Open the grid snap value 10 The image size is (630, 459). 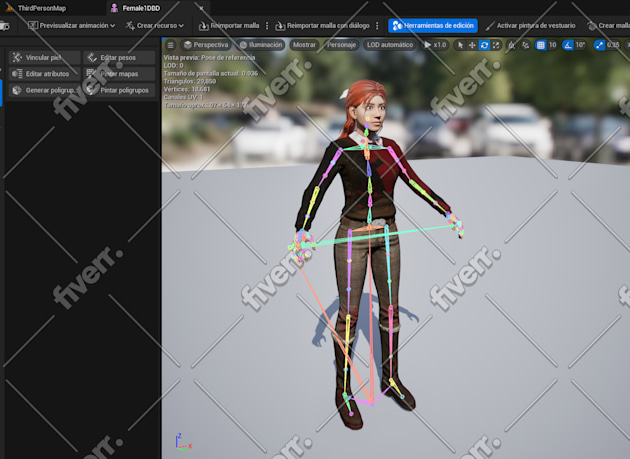(552, 45)
